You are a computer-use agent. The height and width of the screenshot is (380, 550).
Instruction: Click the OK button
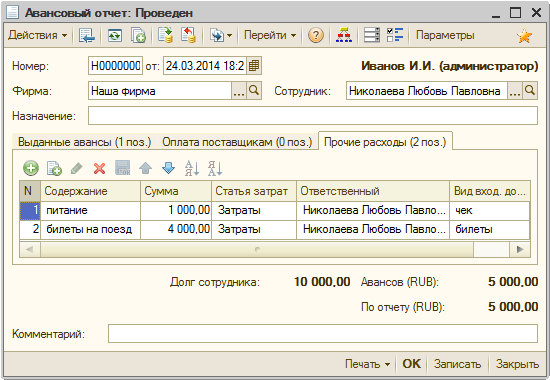click(x=411, y=364)
